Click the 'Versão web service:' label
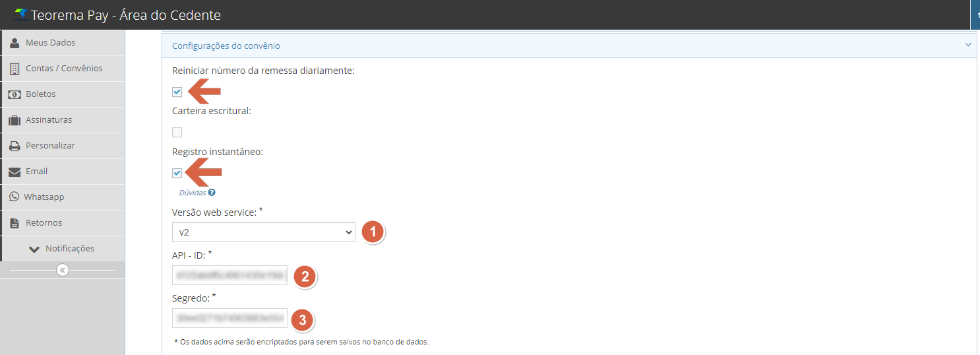 click(x=218, y=212)
